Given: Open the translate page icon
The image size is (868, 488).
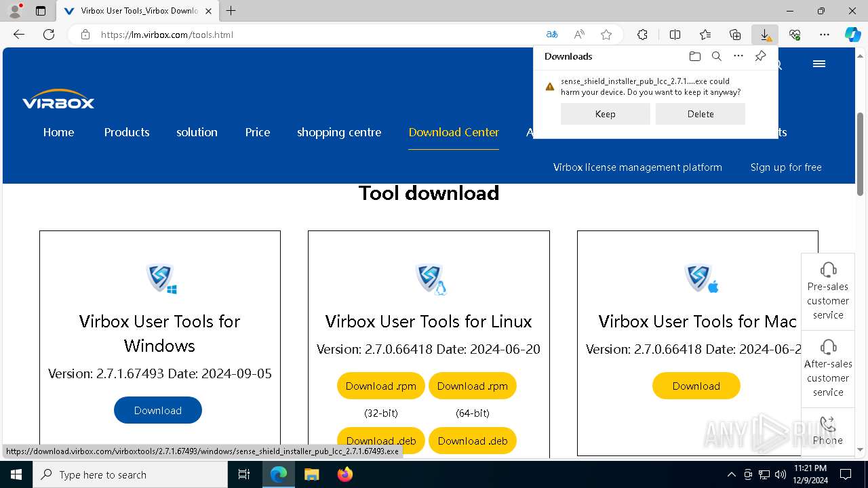Looking at the screenshot, I should coord(552,35).
